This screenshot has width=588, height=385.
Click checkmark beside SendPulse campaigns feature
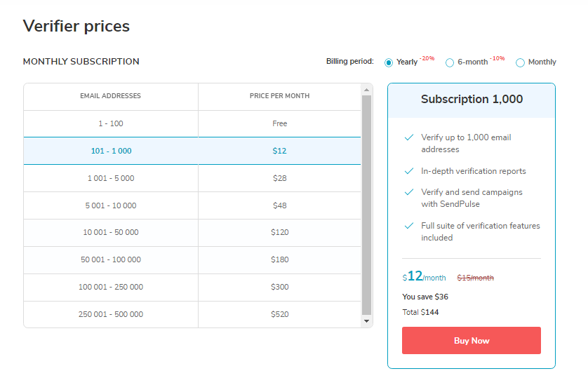click(x=409, y=192)
